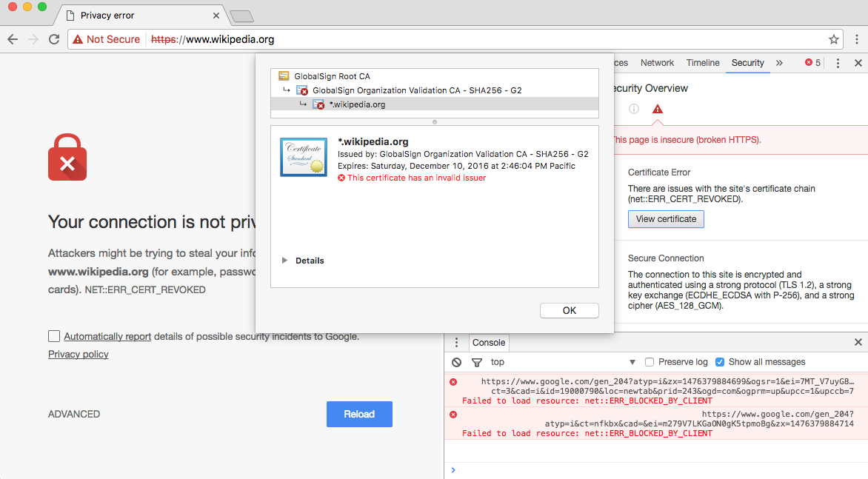This screenshot has width=868, height=479.
Task: Select the insecure red triangle in overview
Action: (657, 109)
